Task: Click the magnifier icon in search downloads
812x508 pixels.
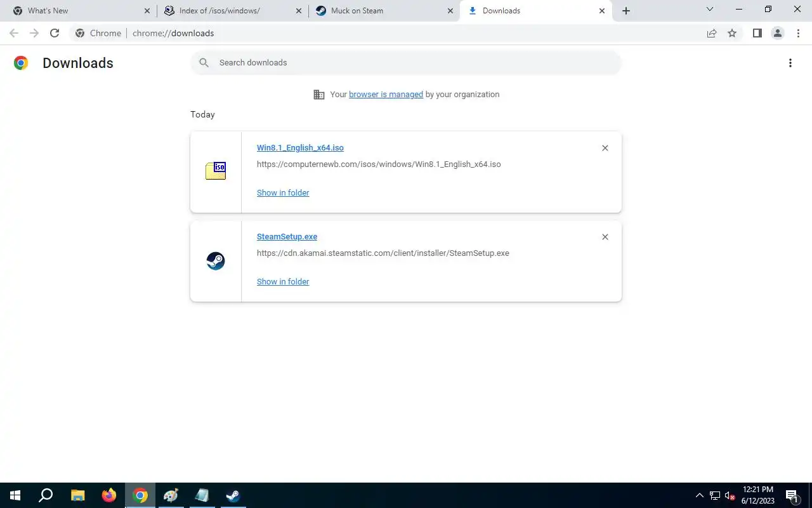Action: pos(204,62)
